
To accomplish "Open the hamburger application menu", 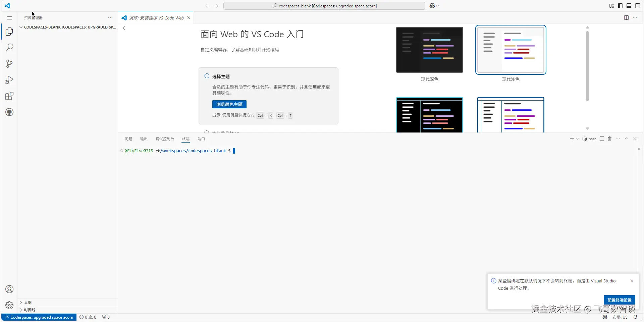I will tap(9, 18).
